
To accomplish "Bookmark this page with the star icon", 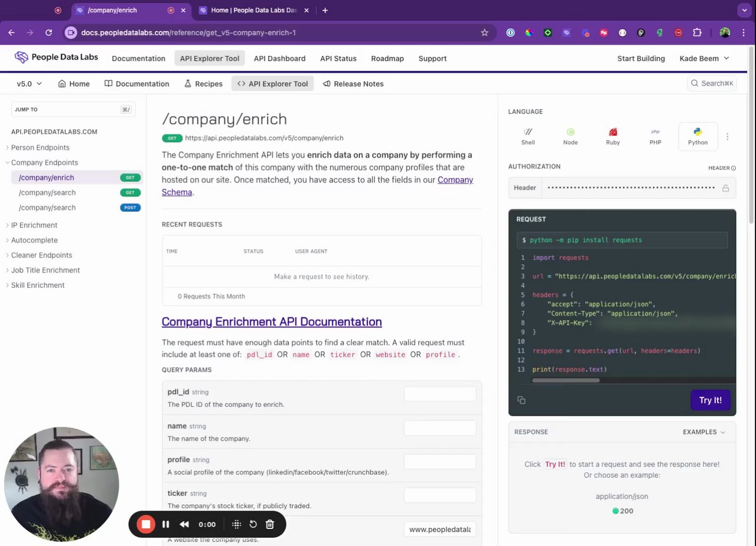I will point(484,32).
